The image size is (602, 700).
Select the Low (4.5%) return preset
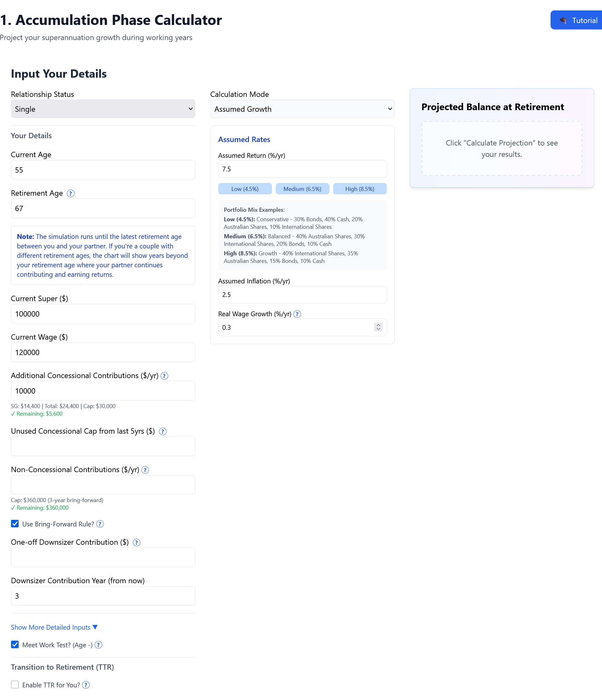pos(245,189)
